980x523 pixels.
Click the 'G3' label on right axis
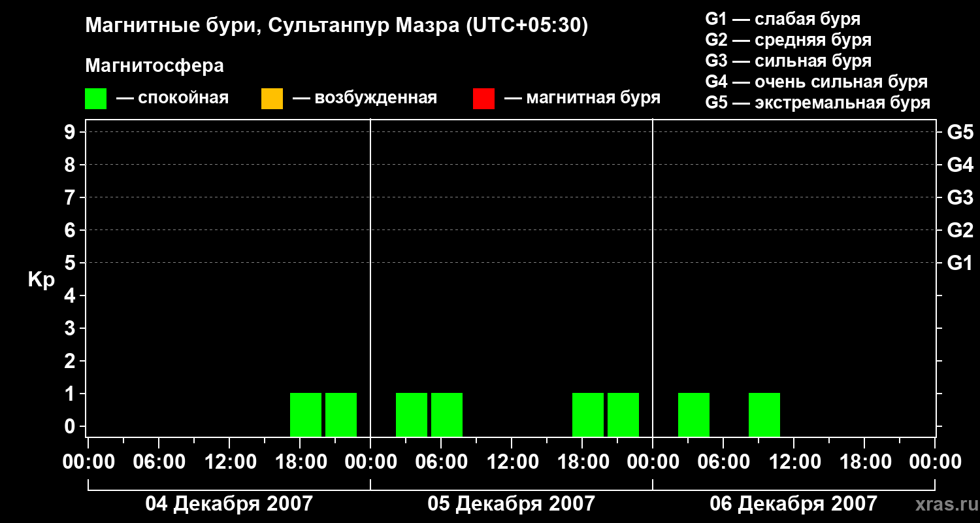click(960, 197)
